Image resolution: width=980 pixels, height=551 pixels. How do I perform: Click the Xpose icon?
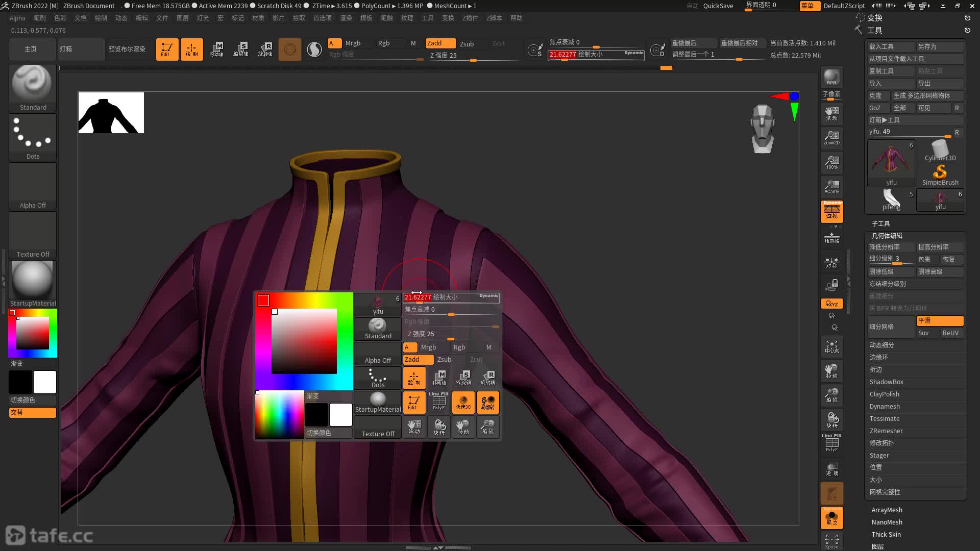pyautogui.click(x=831, y=541)
